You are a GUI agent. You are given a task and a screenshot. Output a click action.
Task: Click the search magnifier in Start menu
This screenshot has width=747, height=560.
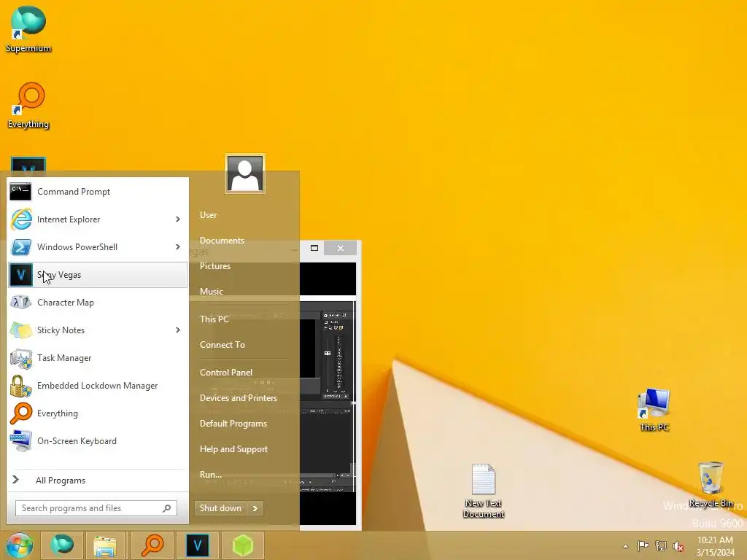point(167,508)
